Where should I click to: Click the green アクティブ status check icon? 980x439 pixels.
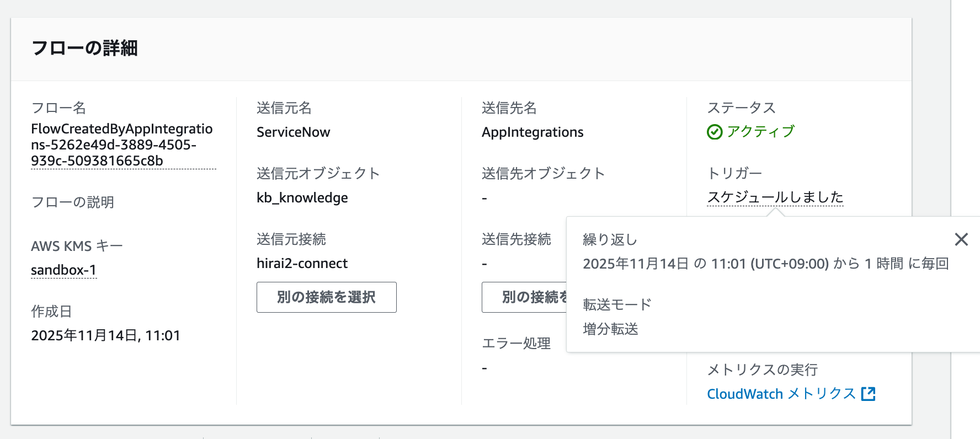coord(715,132)
